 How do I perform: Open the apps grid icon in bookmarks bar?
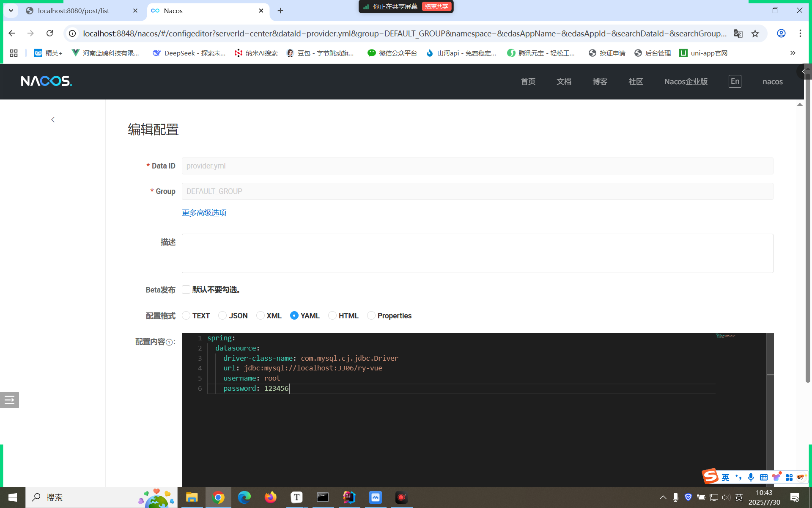(x=14, y=53)
